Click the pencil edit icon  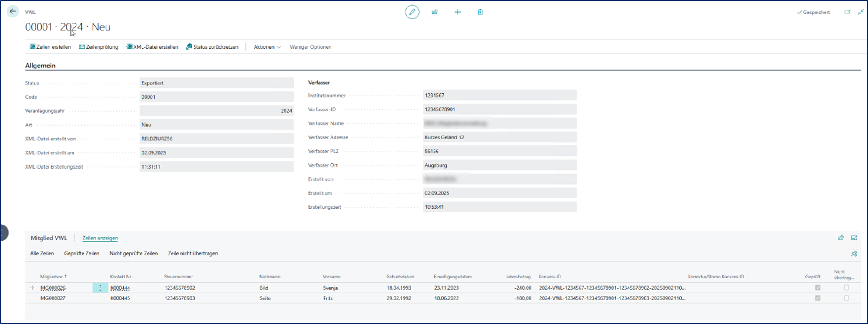pyautogui.click(x=412, y=12)
